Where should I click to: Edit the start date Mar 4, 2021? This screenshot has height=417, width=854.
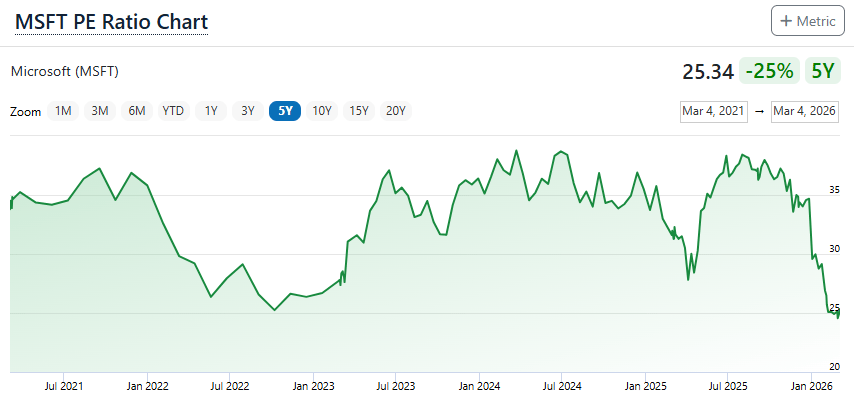[714, 111]
